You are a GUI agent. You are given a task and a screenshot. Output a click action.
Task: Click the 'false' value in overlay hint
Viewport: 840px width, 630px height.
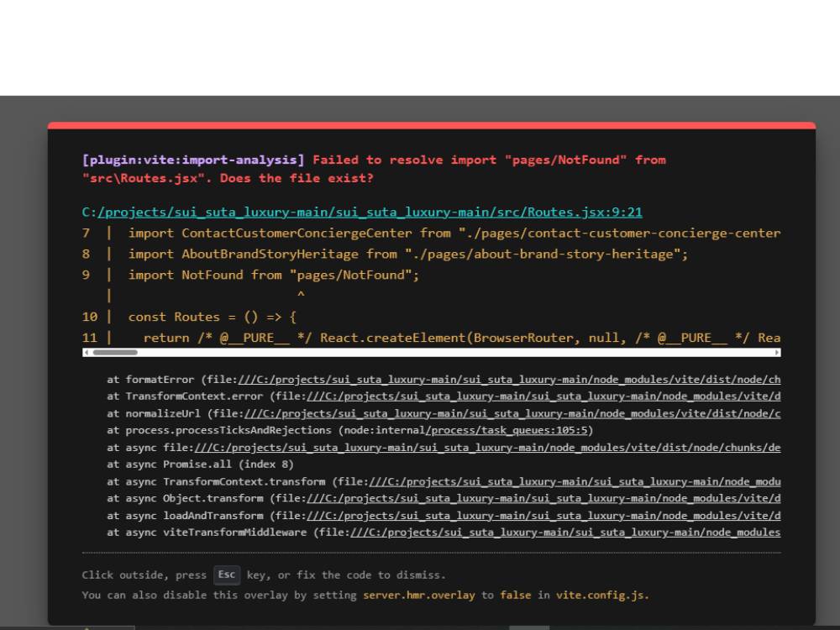516,596
